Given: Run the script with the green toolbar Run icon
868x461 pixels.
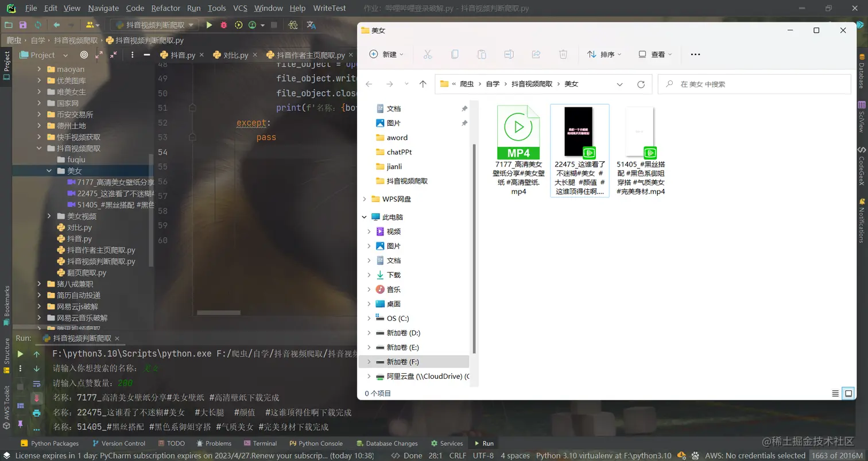Looking at the screenshot, I should tap(210, 25).
